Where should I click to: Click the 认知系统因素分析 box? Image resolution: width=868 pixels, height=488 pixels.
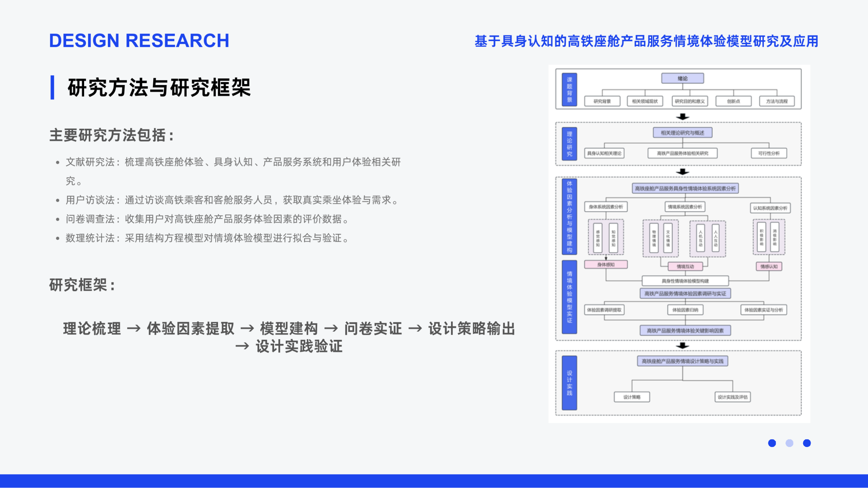pyautogui.click(x=770, y=208)
